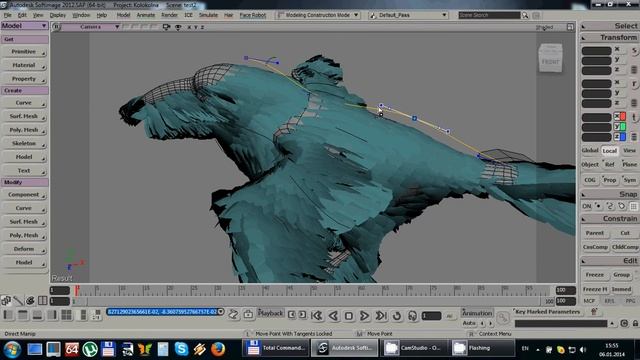Click the Rotate tool 'r' icon
This screenshot has height=360, width=640.
(x=634, y=84)
